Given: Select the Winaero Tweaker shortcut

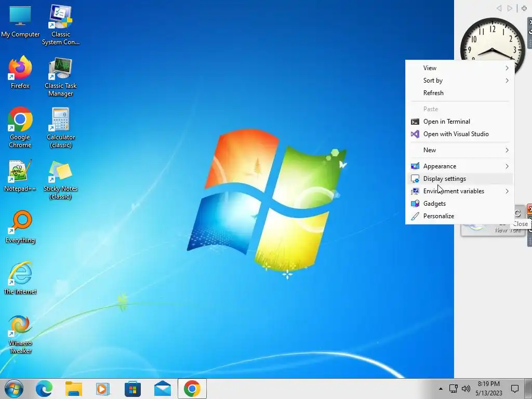Looking at the screenshot, I should [x=20, y=334].
